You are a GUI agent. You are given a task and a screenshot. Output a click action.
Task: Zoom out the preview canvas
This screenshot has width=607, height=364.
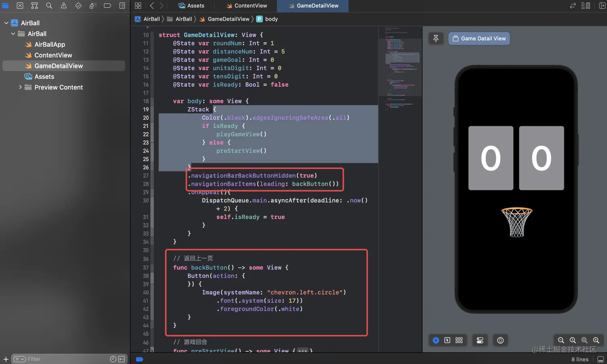(561, 340)
